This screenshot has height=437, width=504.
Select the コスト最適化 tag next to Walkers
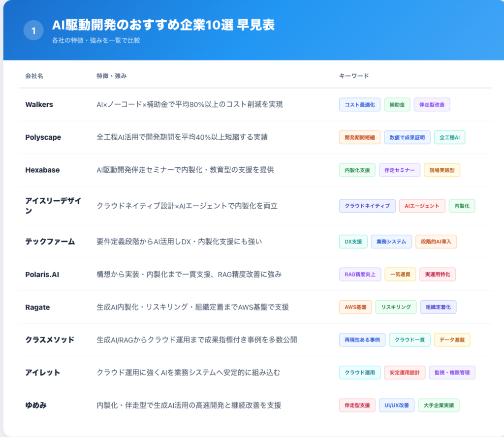(x=359, y=104)
